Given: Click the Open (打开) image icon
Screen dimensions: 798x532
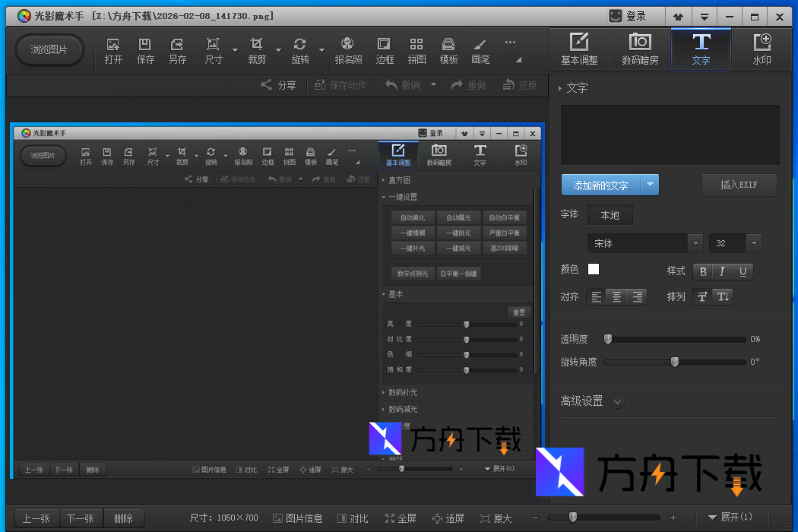Looking at the screenshot, I should click(113, 50).
